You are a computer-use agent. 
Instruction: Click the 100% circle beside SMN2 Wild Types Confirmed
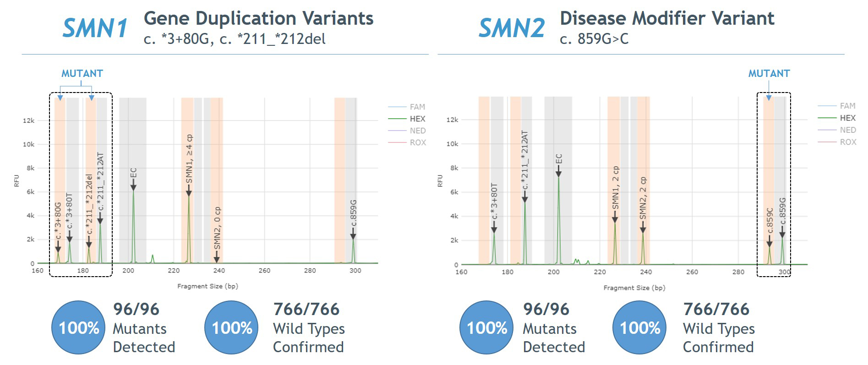(640, 327)
